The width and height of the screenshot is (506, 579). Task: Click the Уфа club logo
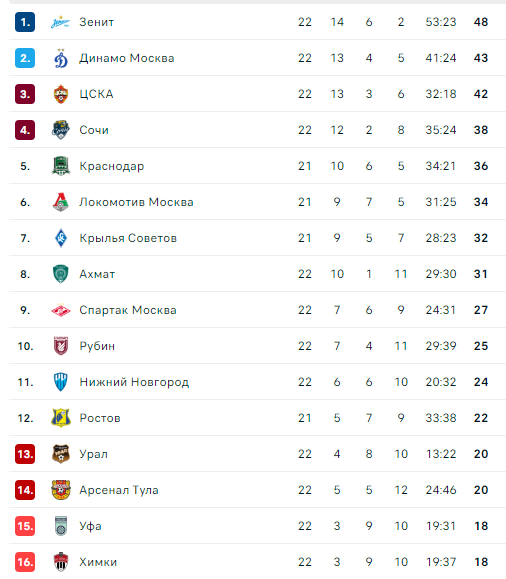[x=61, y=526]
